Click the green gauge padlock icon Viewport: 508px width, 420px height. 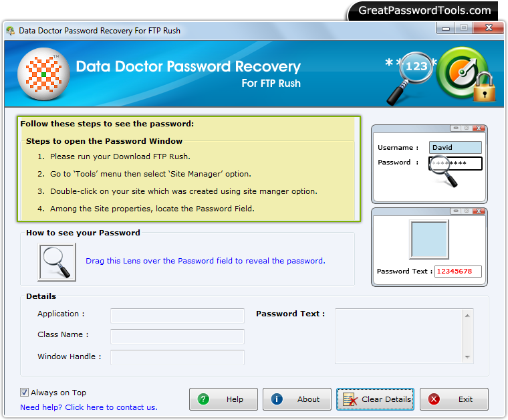(x=466, y=74)
